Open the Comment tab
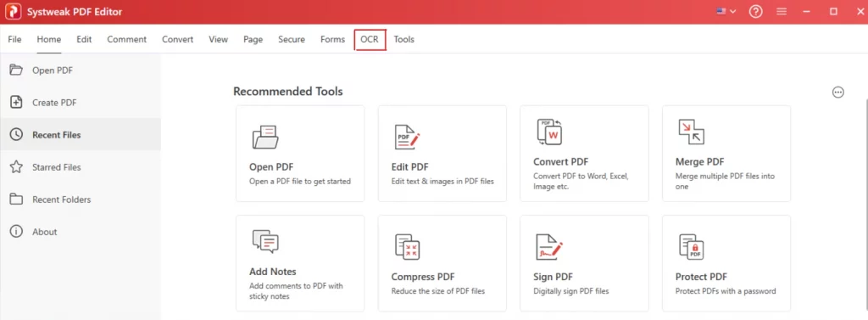Screen dimensions: 868x320 (127, 39)
